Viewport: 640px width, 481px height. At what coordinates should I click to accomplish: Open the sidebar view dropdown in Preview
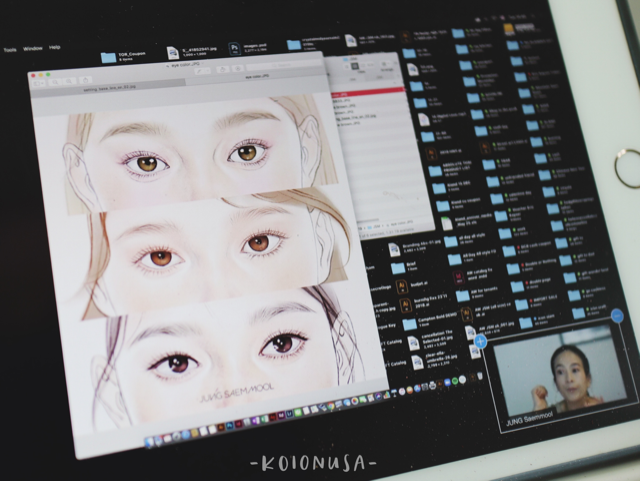click(40, 83)
